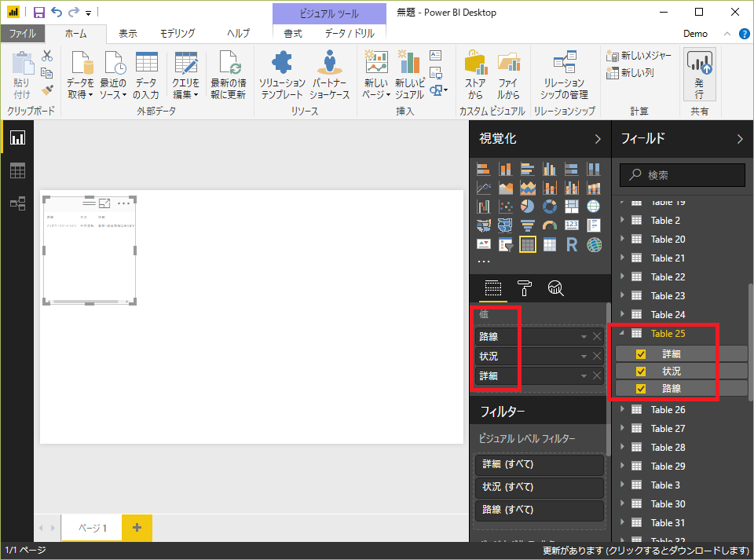Select the donut chart visualization
The image size is (754, 560).
pyautogui.click(x=550, y=207)
